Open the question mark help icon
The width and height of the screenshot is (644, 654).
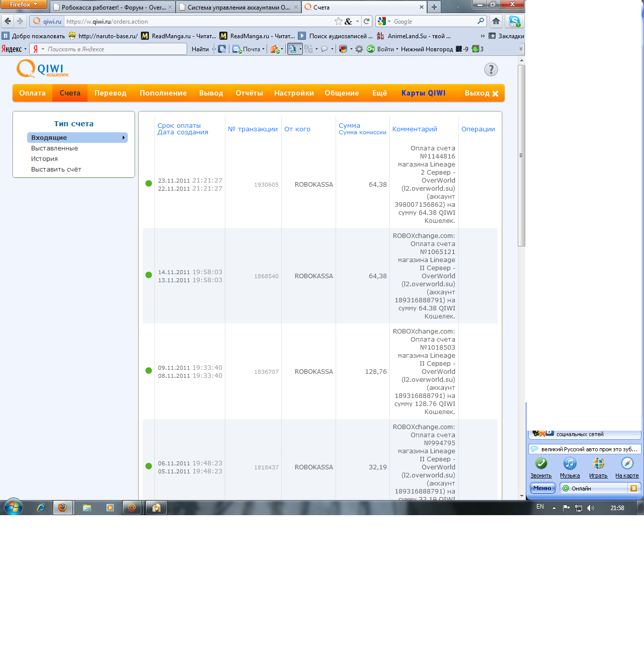point(491,69)
